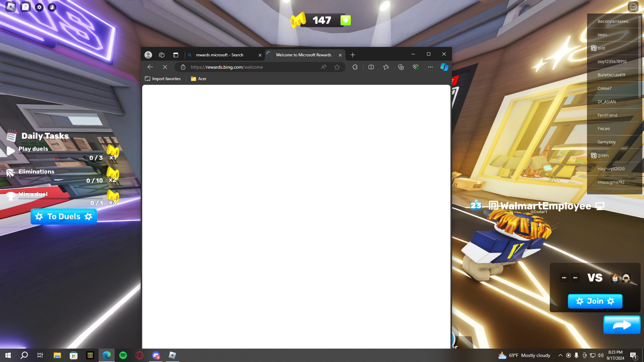Click the Win a duel progress bar
The height and width of the screenshot is (362, 644).
pyautogui.click(x=60, y=198)
